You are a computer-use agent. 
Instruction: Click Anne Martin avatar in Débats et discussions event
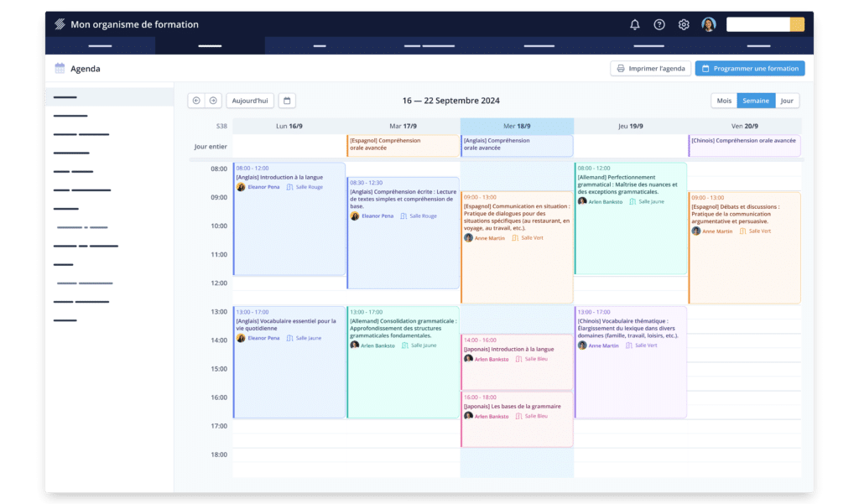click(x=696, y=231)
